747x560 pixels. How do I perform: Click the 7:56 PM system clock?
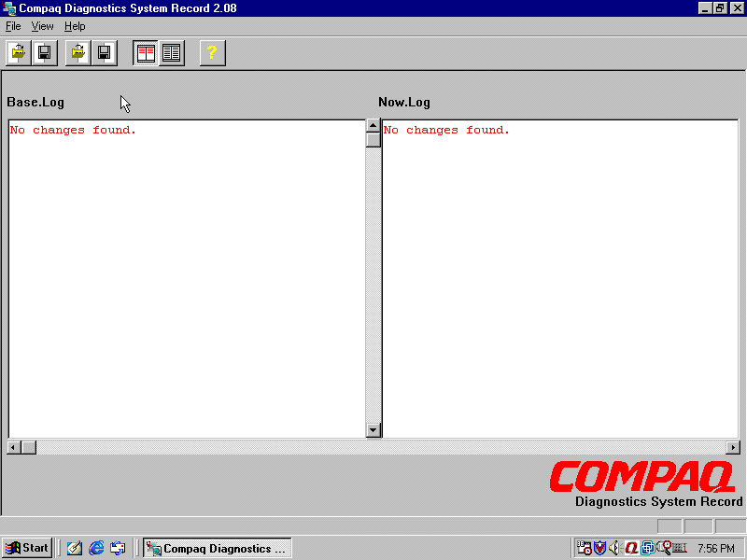[x=716, y=549]
